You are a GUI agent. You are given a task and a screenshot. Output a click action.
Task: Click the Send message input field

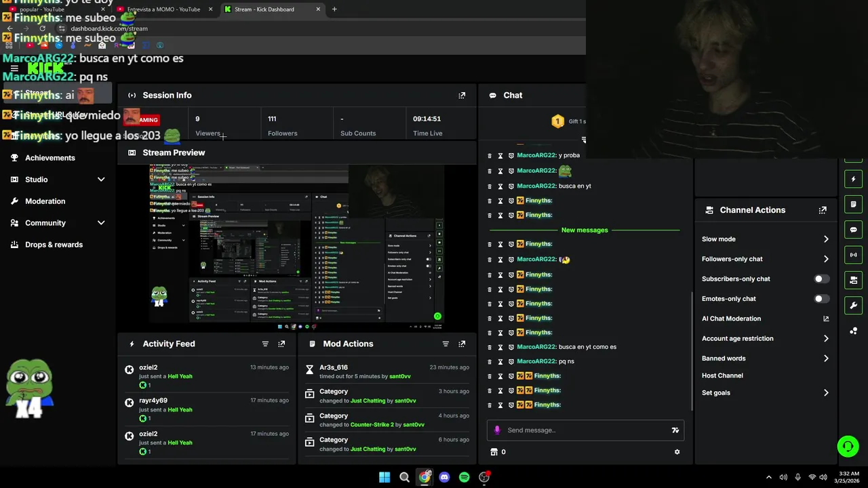587,430
